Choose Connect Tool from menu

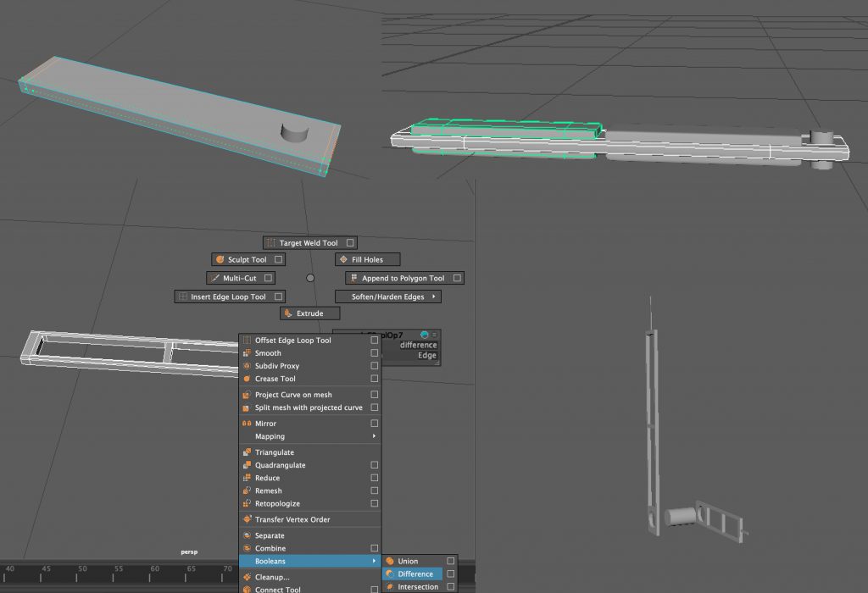310,589
